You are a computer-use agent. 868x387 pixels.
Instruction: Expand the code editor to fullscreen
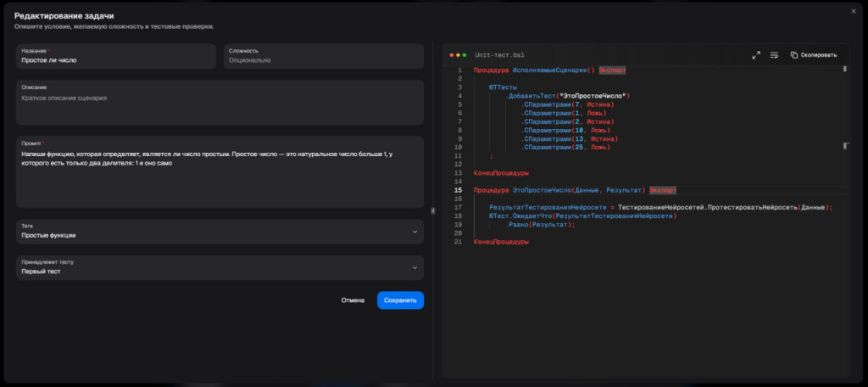pyautogui.click(x=756, y=55)
